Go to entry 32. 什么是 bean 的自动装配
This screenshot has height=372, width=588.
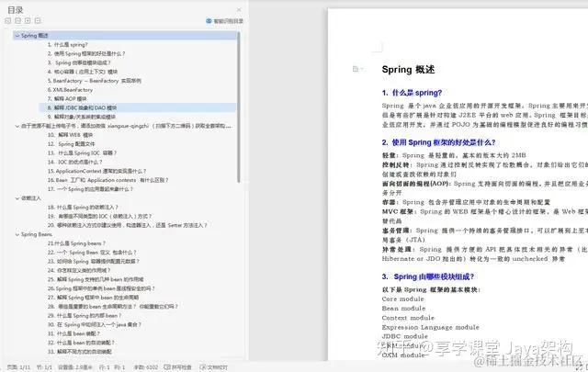81,343
